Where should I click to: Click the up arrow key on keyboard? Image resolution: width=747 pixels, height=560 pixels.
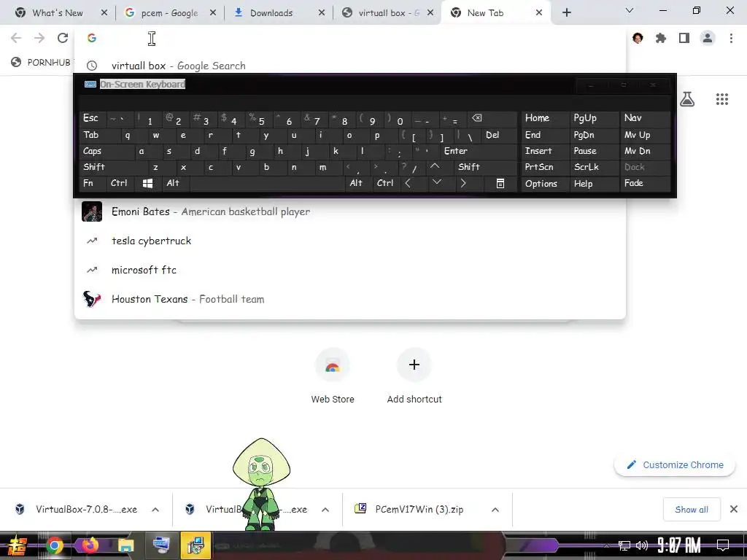[435, 167]
